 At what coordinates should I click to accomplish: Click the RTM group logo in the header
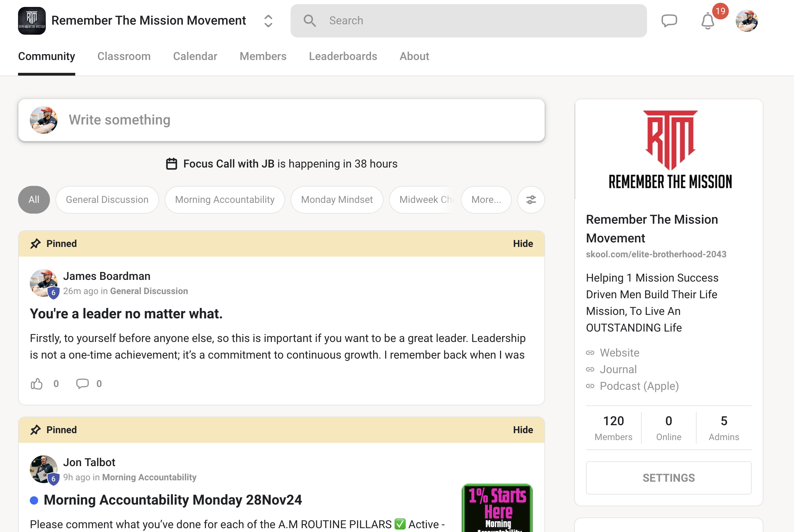tap(32, 21)
